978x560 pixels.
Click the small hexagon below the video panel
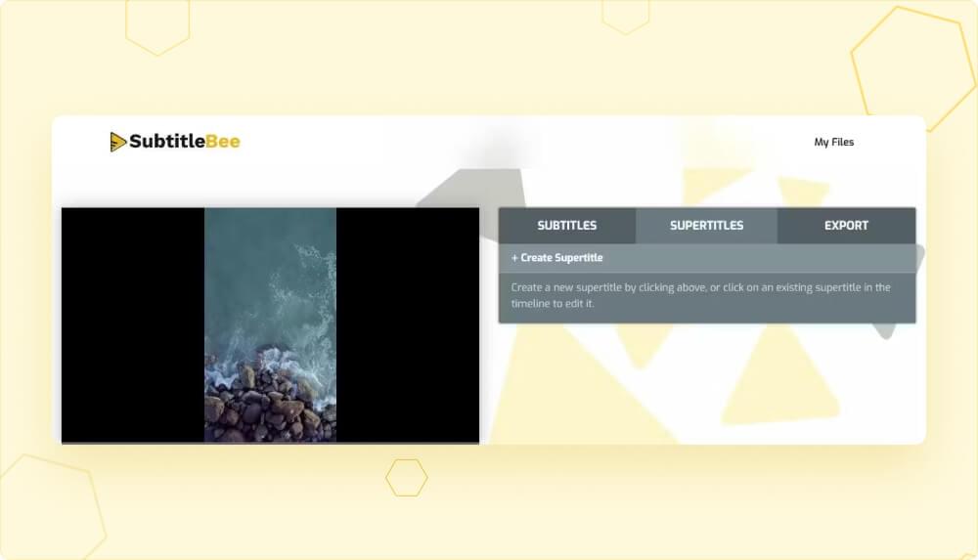point(406,478)
